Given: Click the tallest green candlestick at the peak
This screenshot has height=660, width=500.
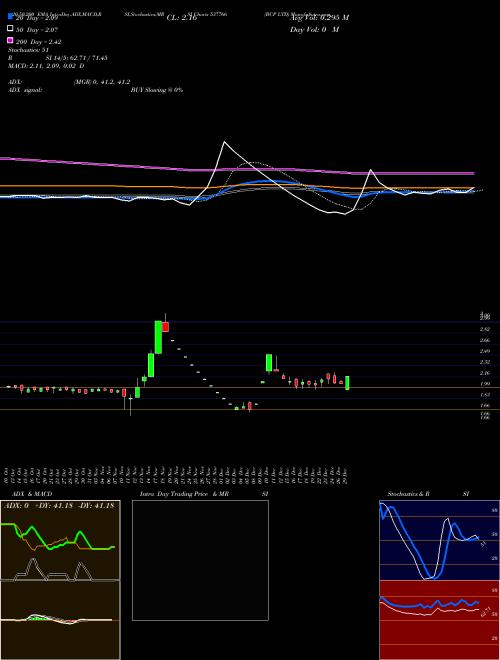Looking at the screenshot, I should (158, 337).
